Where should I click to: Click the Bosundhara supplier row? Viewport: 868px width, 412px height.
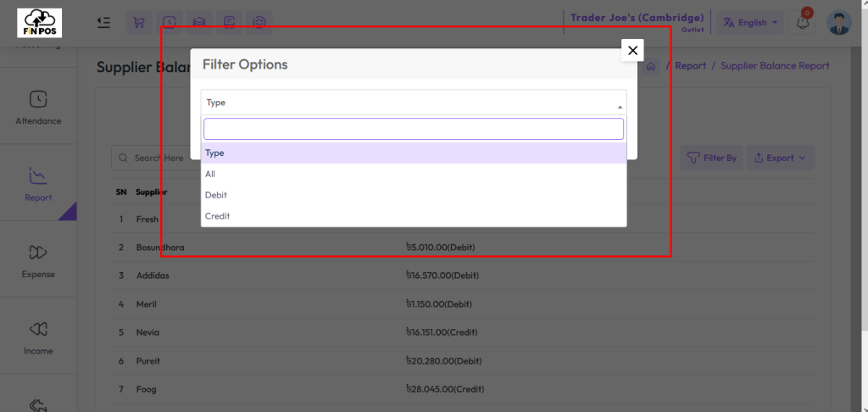pyautogui.click(x=462, y=247)
